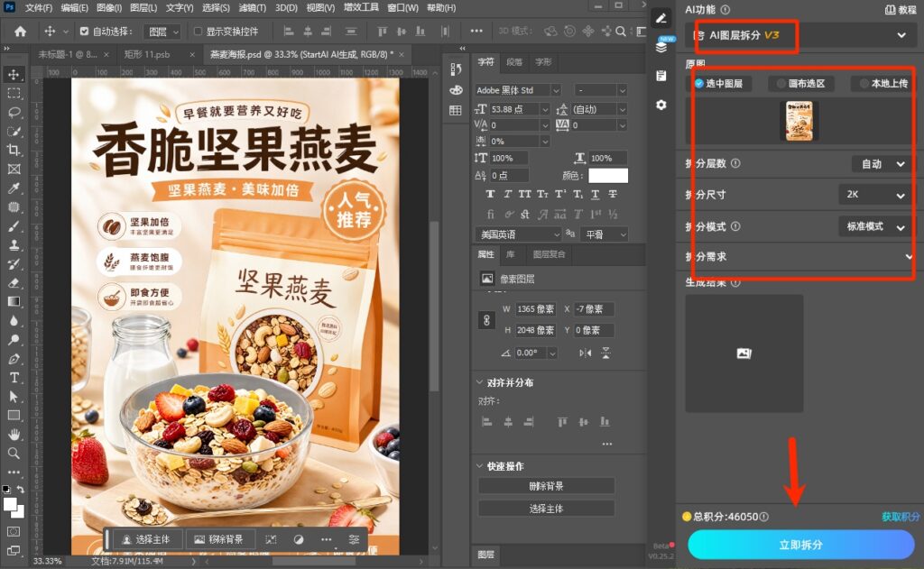Click the 立即拆分 button

pos(800,545)
